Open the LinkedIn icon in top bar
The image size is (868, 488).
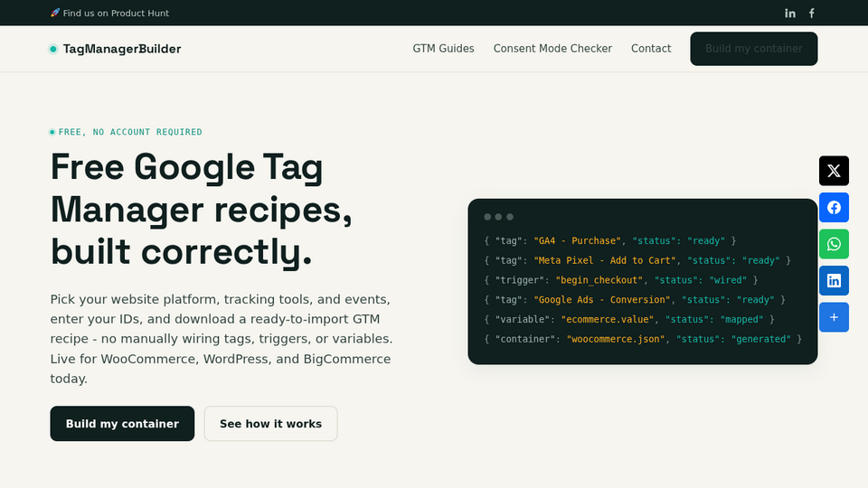(x=790, y=14)
